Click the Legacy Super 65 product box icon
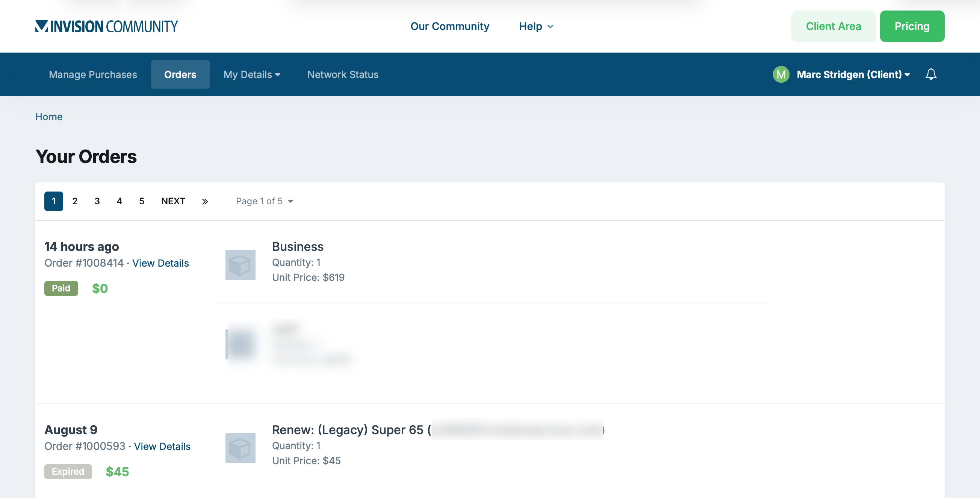This screenshot has width=980, height=498. pos(240,448)
